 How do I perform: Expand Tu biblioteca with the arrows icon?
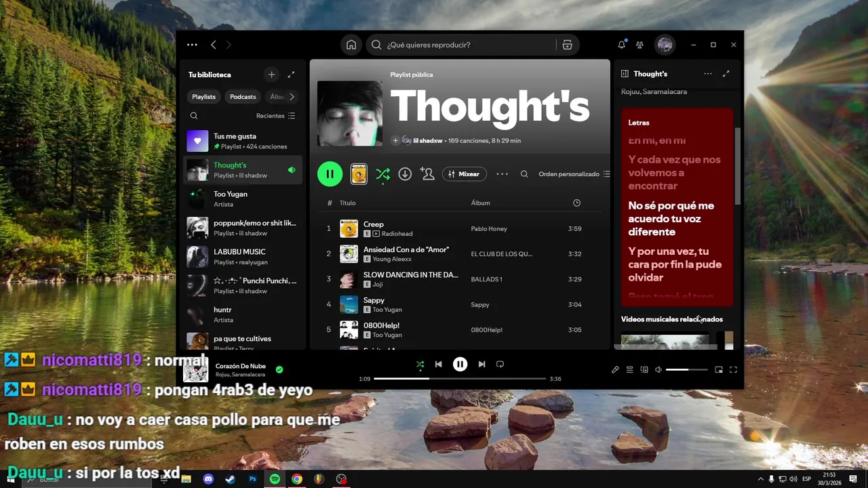(291, 75)
